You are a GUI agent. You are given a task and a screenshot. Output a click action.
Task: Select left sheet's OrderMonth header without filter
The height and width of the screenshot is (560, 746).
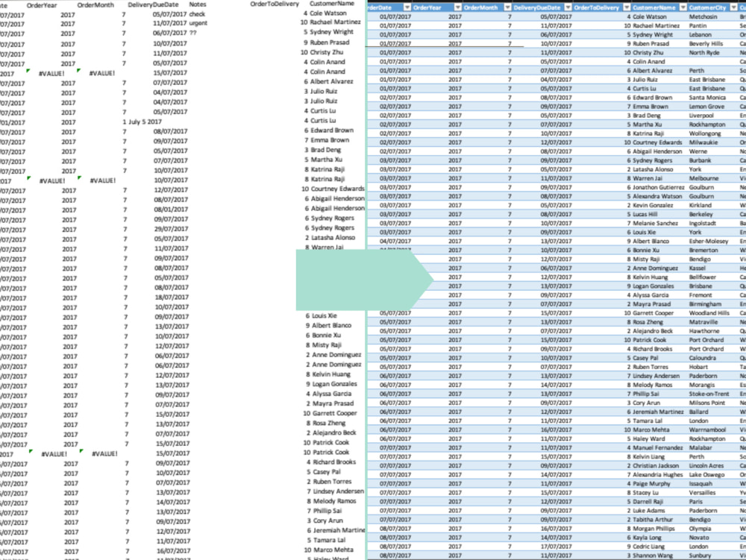(95, 4)
